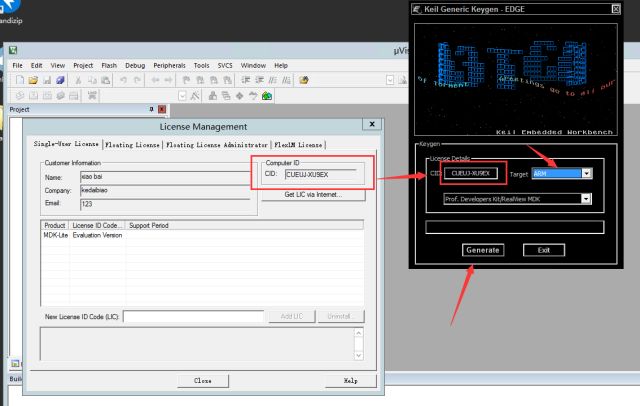Open the Debug menu
The height and width of the screenshot is (406, 640).
coord(135,65)
